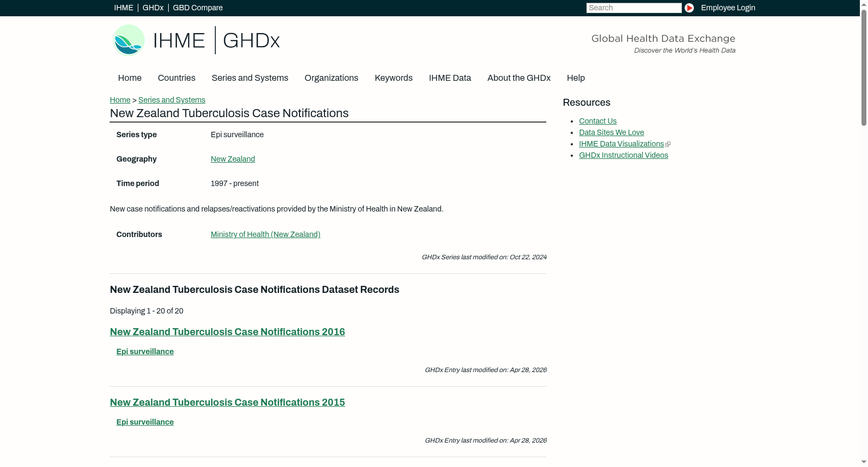Click the vertical scrollbar thumb
The height and width of the screenshot is (467, 868).
pos(864,67)
